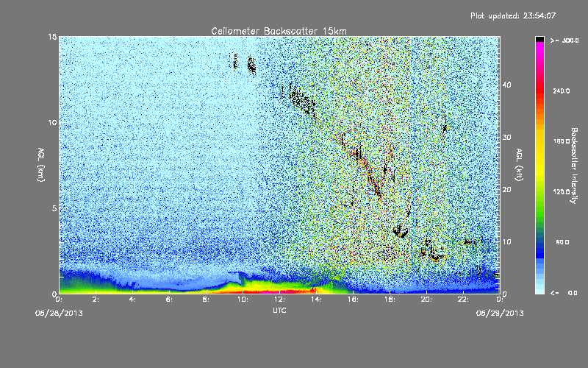Viewport: 588px width, 368px height.
Task: Click the black top of colorbar
Action: 539,39
